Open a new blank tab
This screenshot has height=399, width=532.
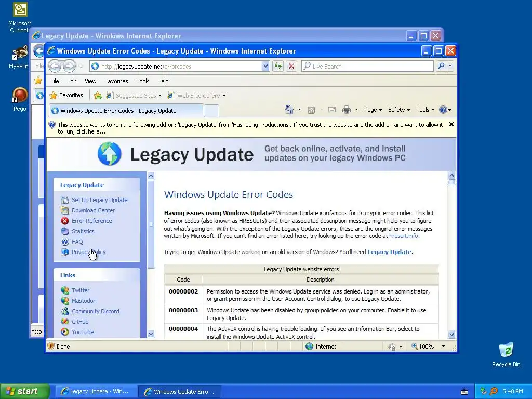click(211, 111)
